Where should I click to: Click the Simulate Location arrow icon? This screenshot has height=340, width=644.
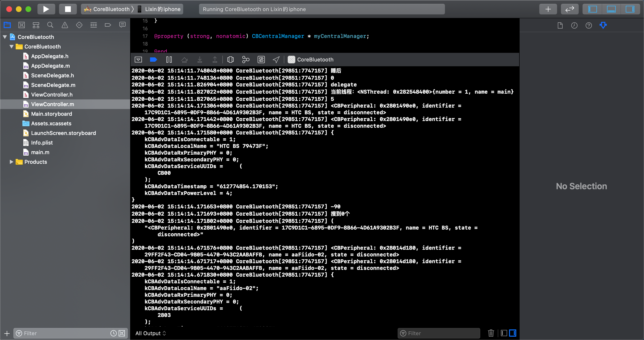276,60
